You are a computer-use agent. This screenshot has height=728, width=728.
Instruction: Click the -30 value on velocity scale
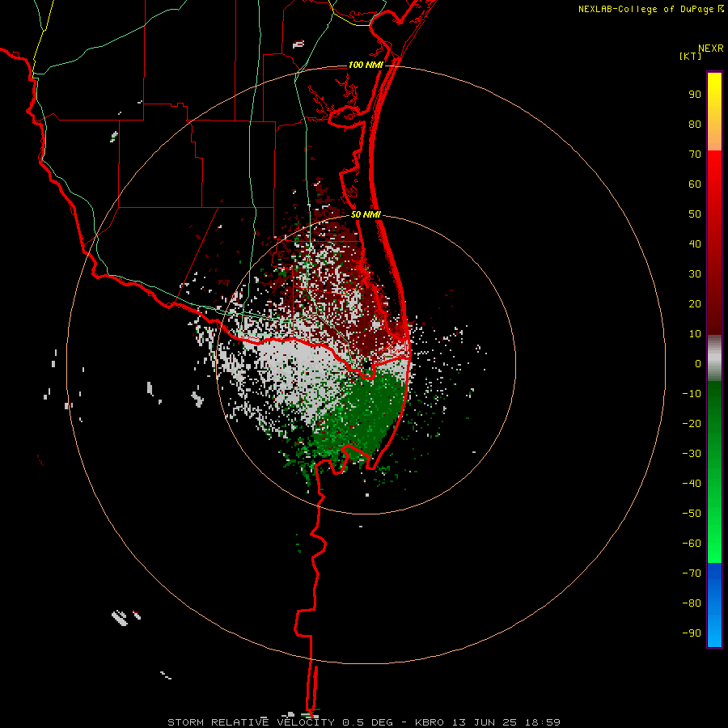tap(692, 454)
